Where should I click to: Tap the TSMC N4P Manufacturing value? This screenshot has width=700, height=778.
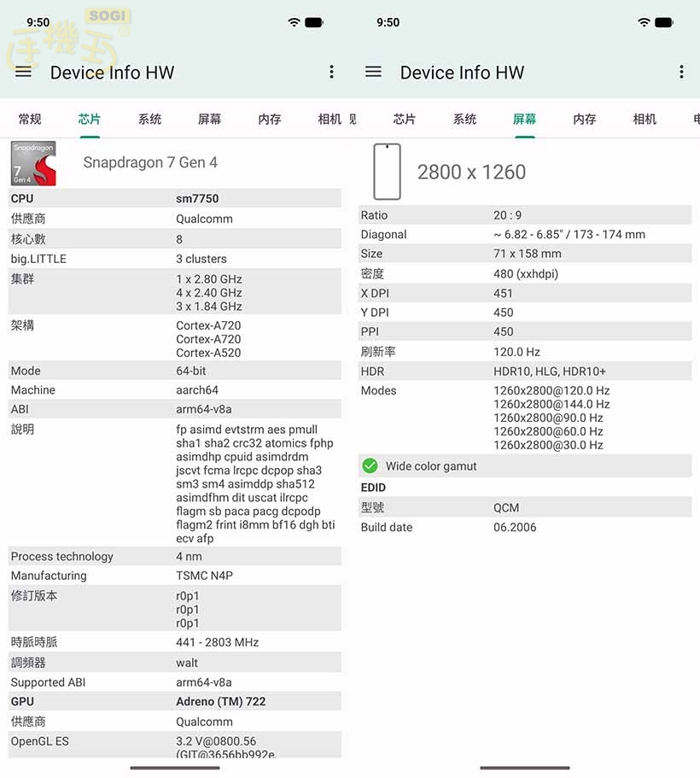point(204,576)
